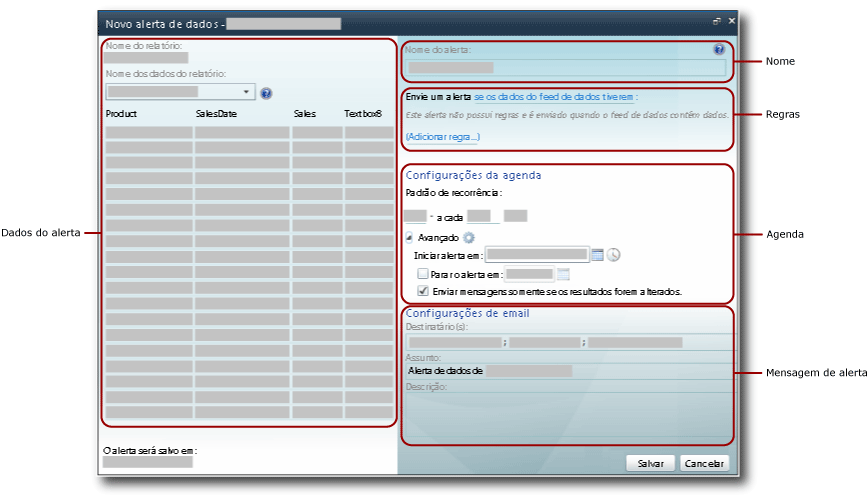The height and width of the screenshot is (498, 868).
Task: Collapse the Avançado section
Action: [409, 238]
